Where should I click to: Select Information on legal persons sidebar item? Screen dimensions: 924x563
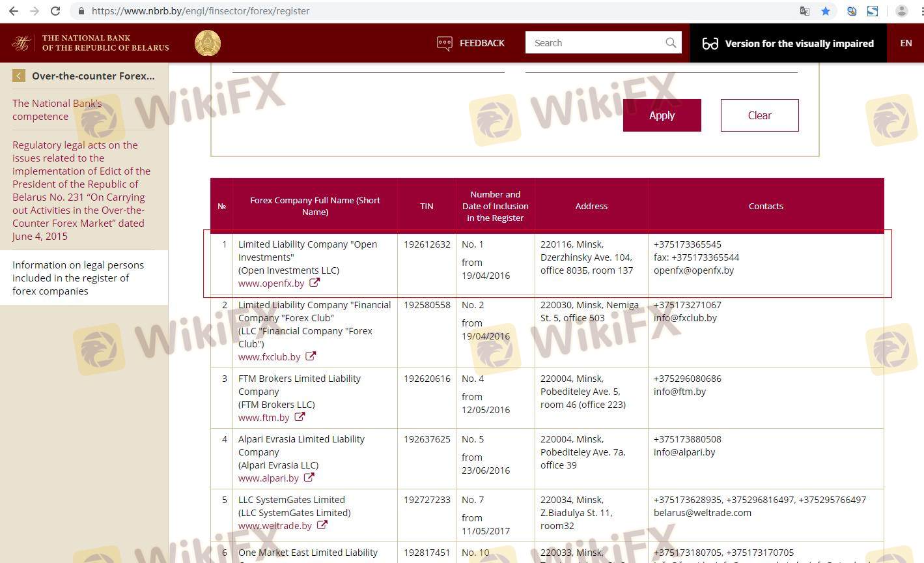(x=78, y=278)
